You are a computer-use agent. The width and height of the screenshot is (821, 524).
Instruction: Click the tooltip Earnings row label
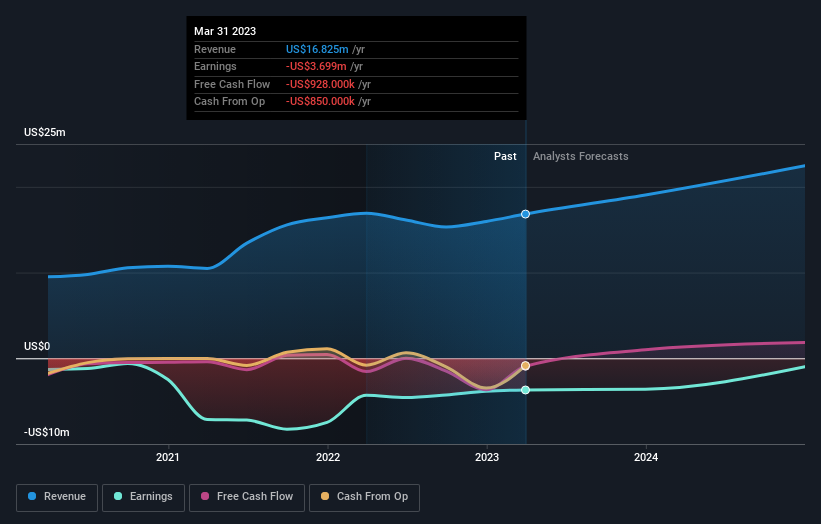215,66
